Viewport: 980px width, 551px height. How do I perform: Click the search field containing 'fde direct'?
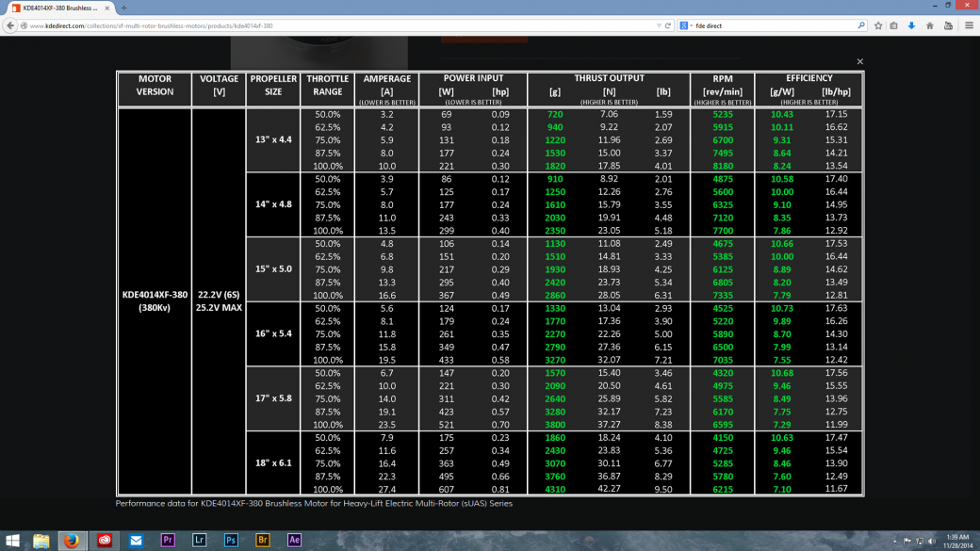[x=775, y=25]
